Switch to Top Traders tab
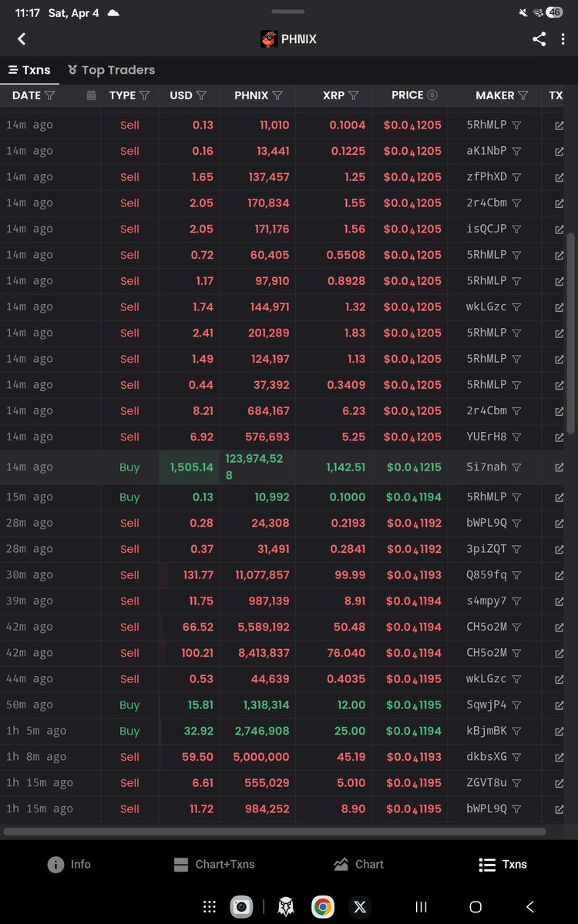Screen dimensions: 578x924 click(x=111, y=70)
